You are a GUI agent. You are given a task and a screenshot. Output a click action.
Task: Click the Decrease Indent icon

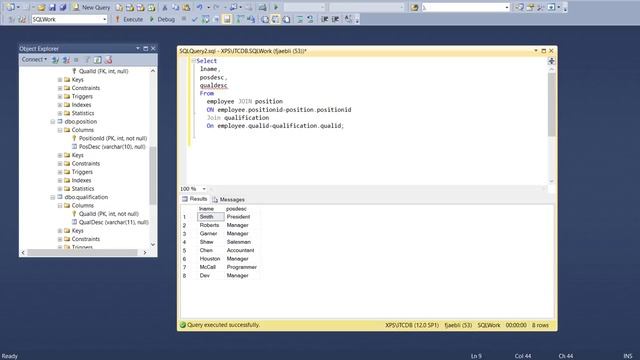click(325, 19)
